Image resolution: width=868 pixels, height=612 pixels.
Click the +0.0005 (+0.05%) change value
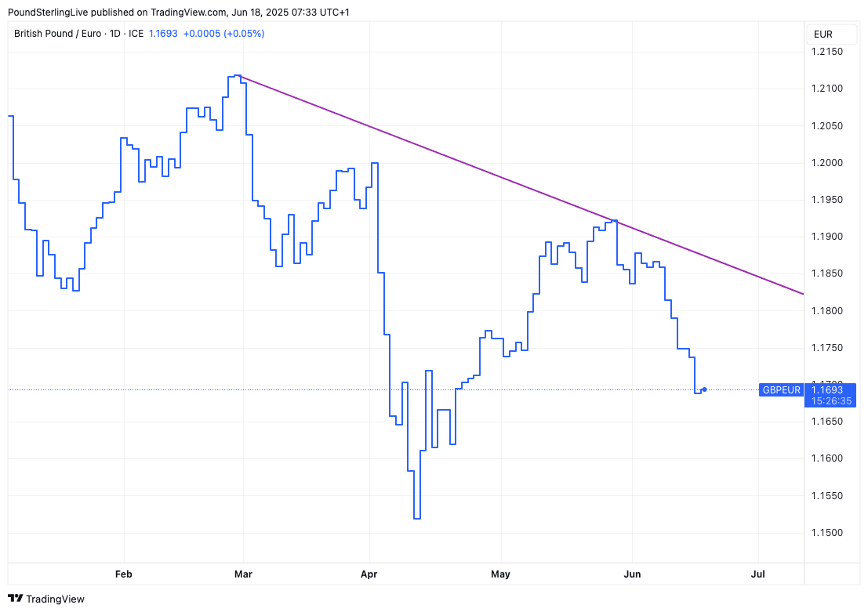[223, 34]
